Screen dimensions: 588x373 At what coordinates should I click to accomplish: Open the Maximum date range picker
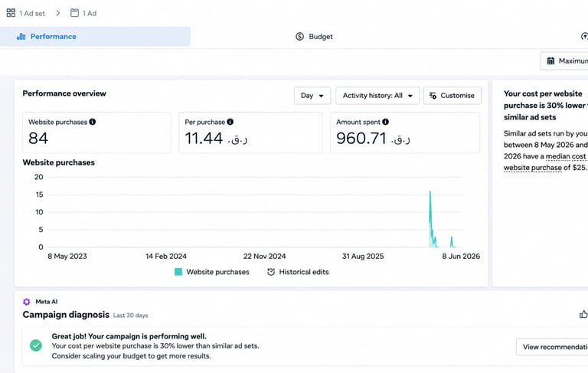[564, 61]
